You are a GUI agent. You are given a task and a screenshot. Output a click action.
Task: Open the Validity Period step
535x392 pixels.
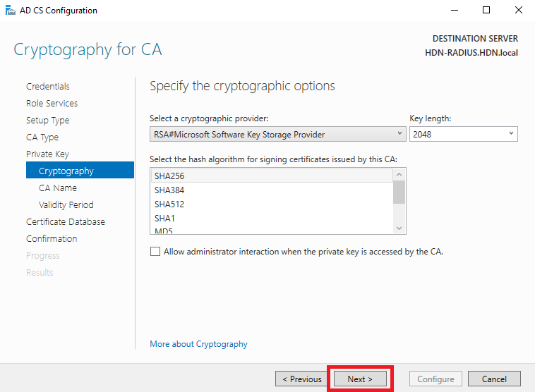pos(66,205)
